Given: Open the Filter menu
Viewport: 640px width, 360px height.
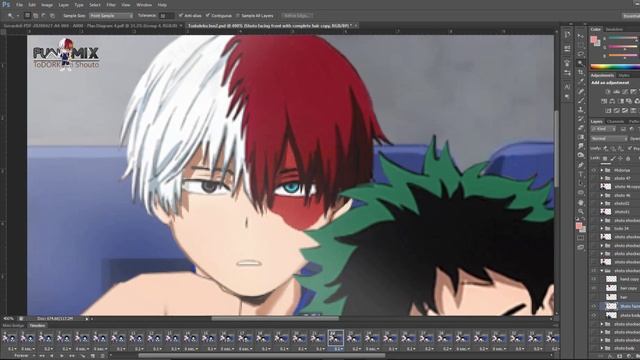Looking at the screenshot, I should click(111, 5).
